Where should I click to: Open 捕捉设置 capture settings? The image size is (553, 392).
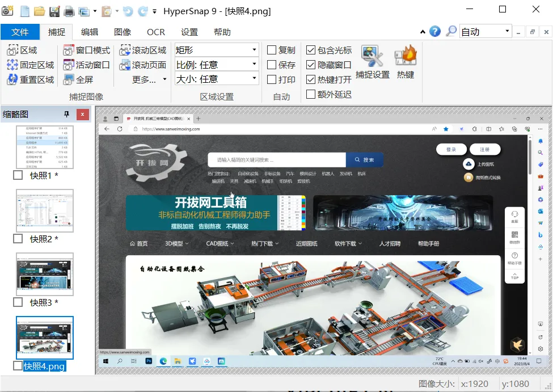point(373,62)
